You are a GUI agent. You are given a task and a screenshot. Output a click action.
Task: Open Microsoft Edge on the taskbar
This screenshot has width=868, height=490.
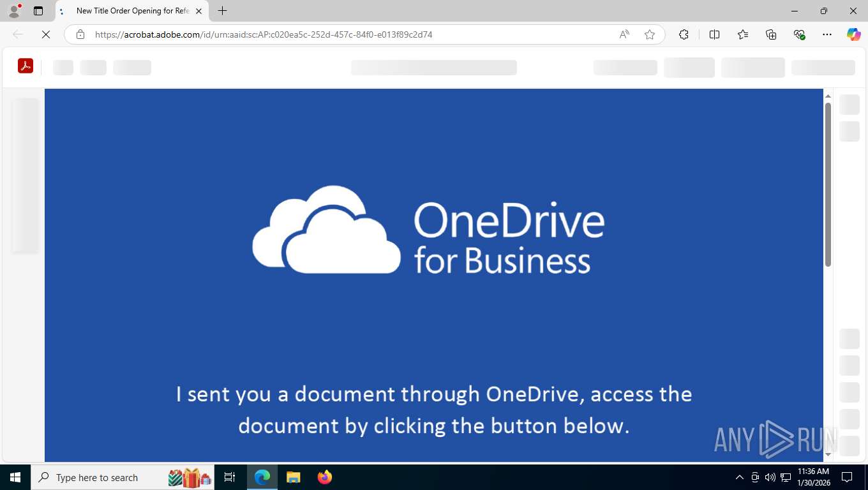click(x=262, y=477)
